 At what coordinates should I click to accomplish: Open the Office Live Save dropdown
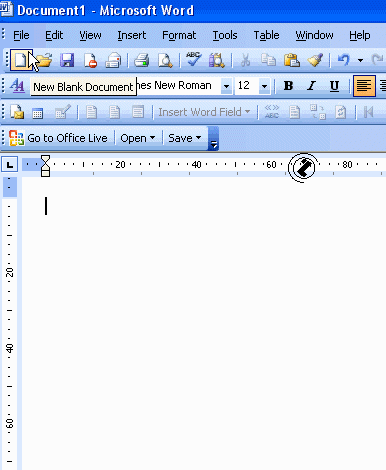point(185,138)
